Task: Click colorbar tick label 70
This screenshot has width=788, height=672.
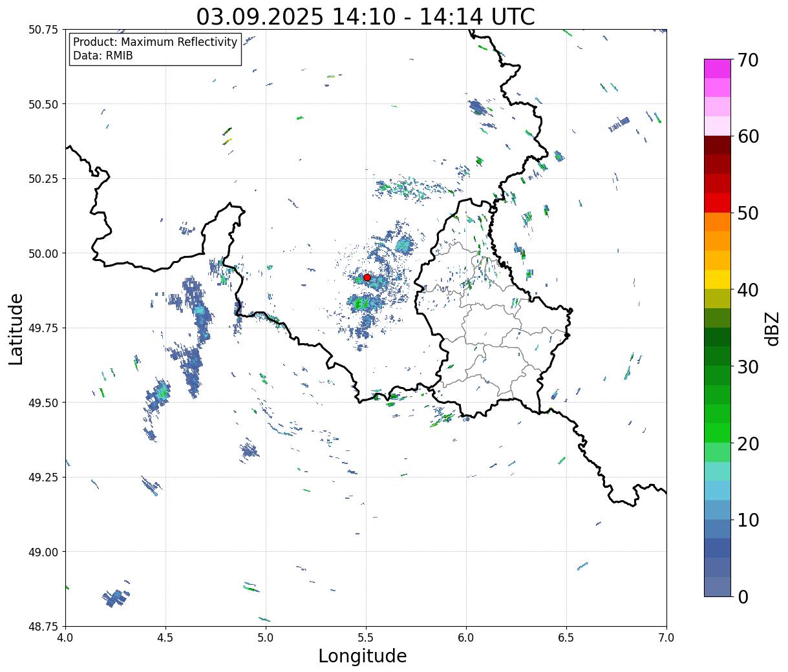Action: tap(747, 60)
